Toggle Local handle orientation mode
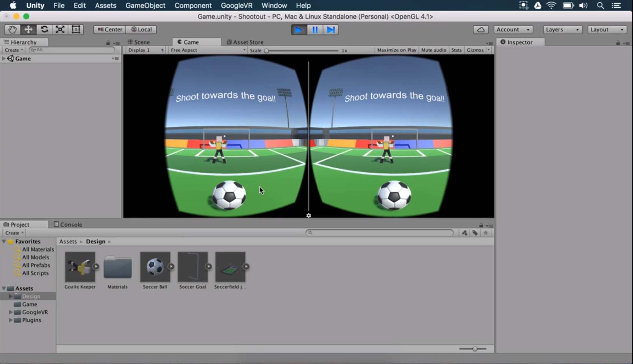The image size is (633, 364). pyautogui.click(x=141, y=29)
